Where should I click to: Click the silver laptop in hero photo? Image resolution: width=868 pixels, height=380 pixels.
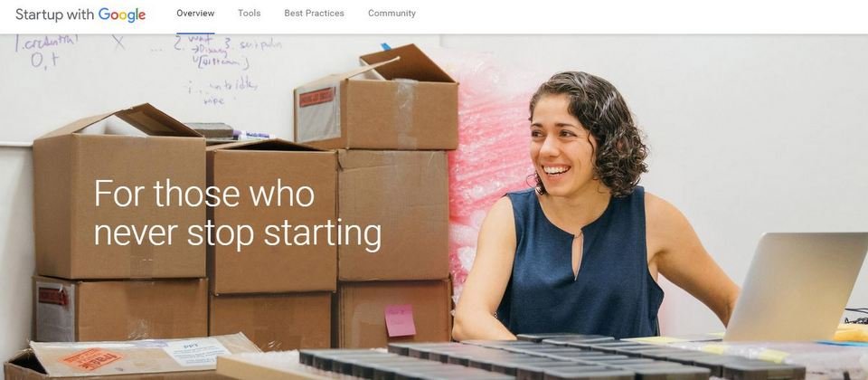click(x=797, y=287)
